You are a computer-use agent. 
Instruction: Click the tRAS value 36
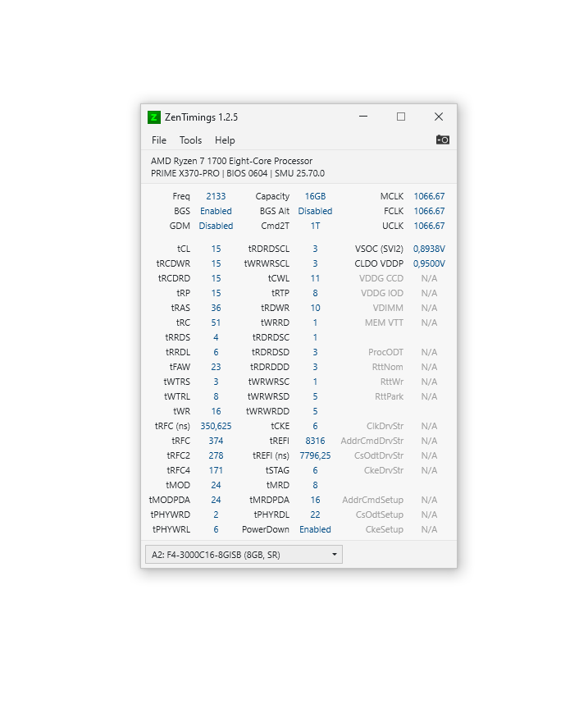tap(216, 308)
